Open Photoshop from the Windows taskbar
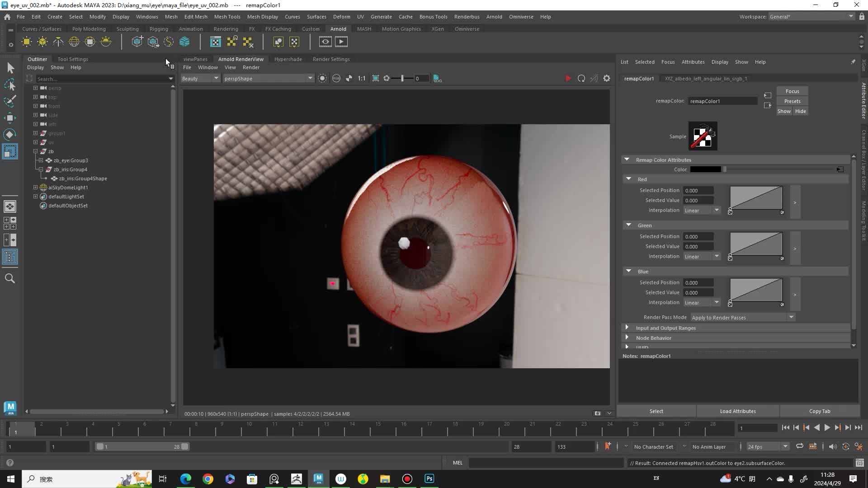Screen dimensions: 868x488 pos(429,479)
